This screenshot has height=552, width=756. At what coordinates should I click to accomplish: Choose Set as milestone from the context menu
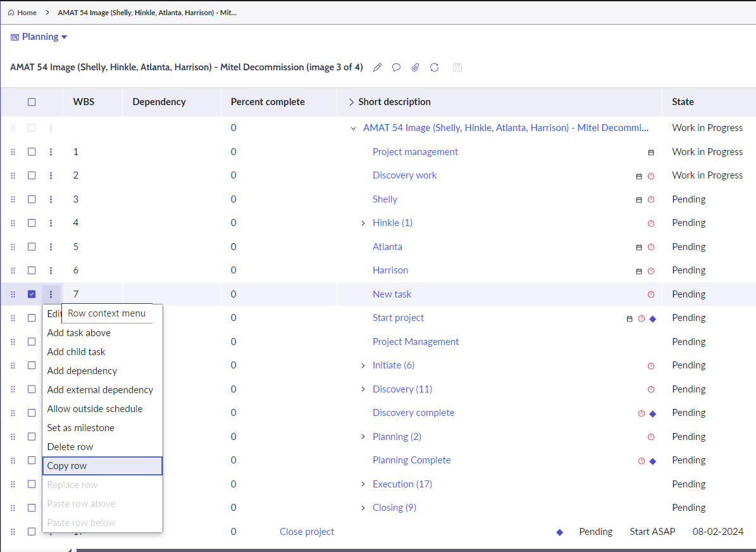click(x=80, y=427)
